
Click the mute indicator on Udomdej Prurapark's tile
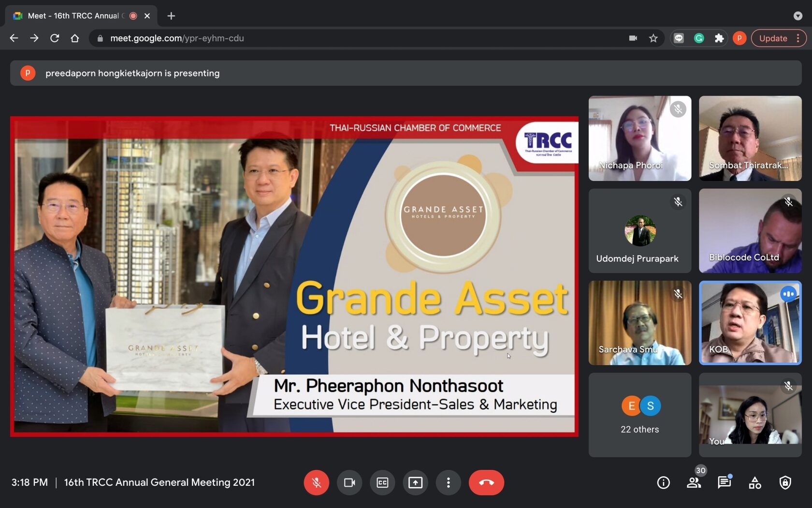coord(678,202)
